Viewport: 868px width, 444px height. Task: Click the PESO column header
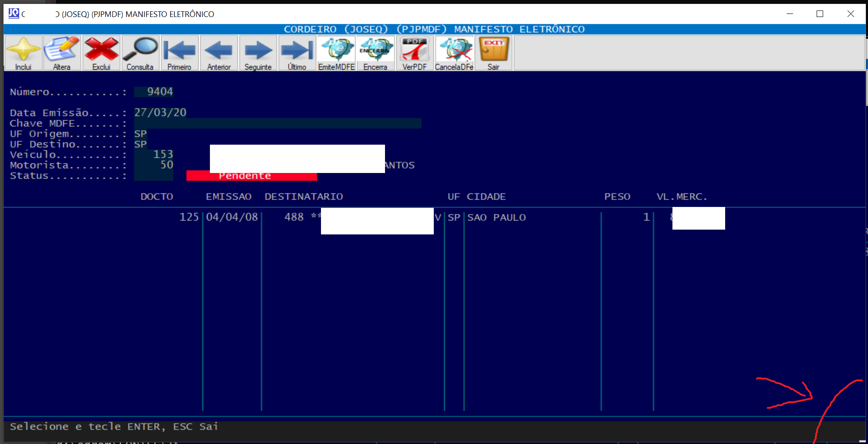[617, 197]
